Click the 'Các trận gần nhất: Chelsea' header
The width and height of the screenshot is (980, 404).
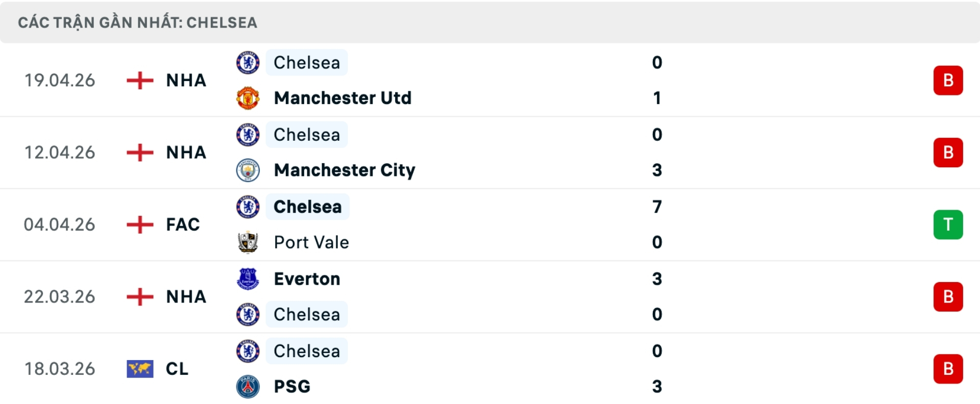pyautogui.click(x=138, y=22)
